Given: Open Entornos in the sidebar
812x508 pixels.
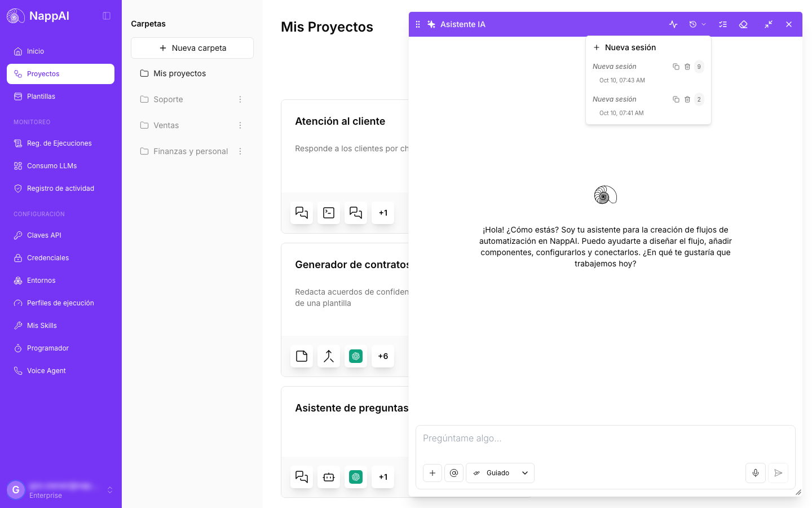Looking at the screenshot, I should (x=60, y=281).
